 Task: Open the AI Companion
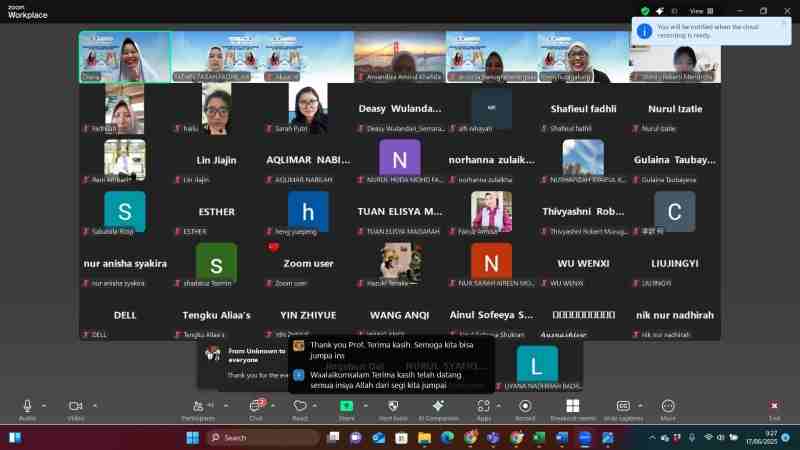[437, 408]
